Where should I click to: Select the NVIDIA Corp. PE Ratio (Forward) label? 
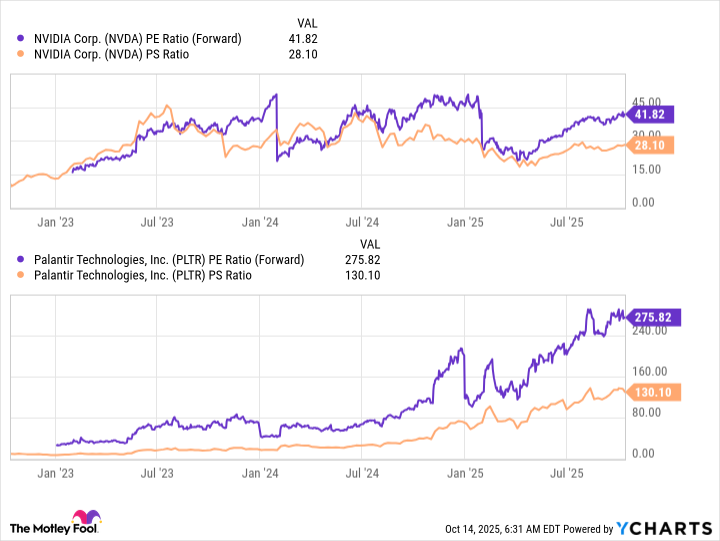[136, 39]
